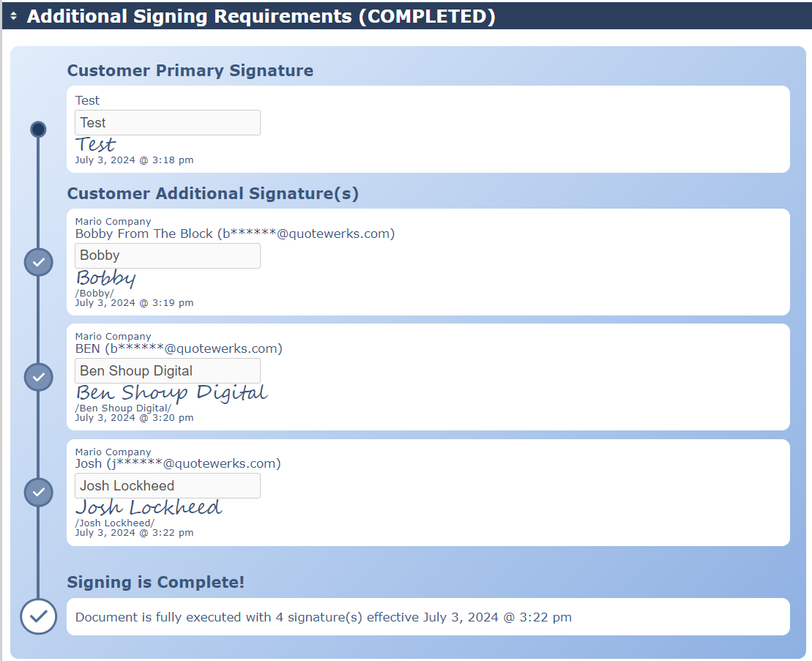Image resolution: width=812 pixels, height=661 pixels.
Task: Click the checkmark icon beside Ben's signature
Action: tap(39, 377)
